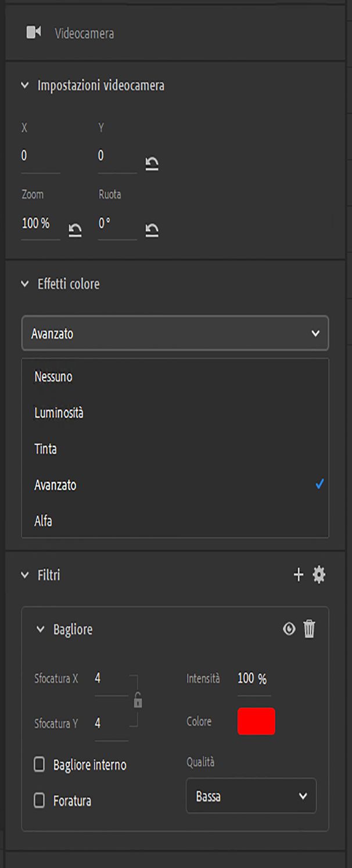Select the Alfa color effect option

click(43, 521)
